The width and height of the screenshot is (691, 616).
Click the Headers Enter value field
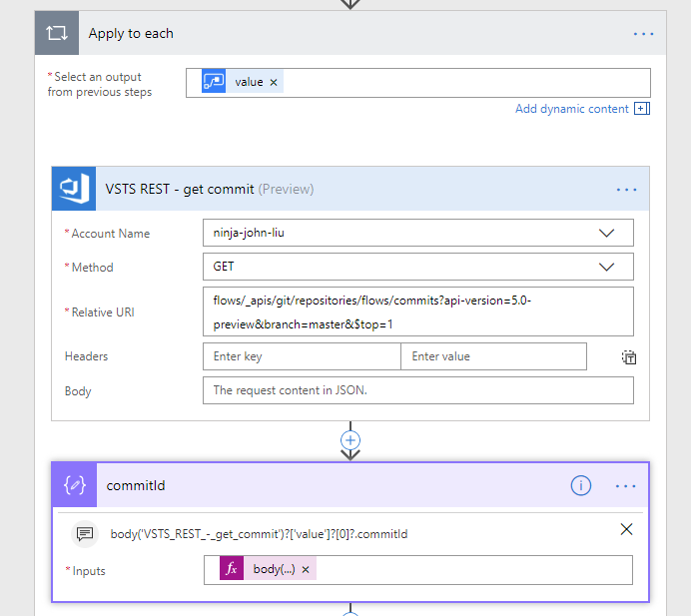493,356
